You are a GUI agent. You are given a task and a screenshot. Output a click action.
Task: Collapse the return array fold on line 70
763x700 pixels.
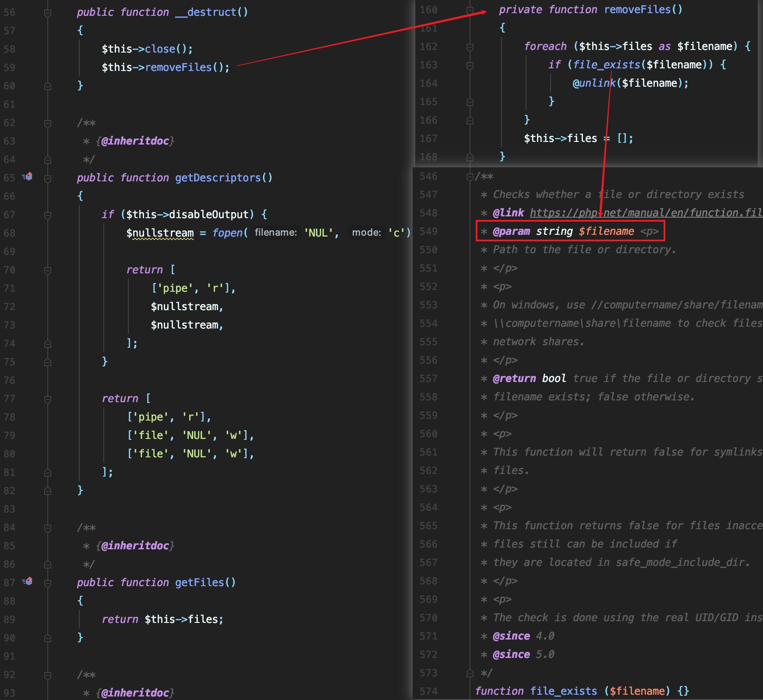pos(48,270)
